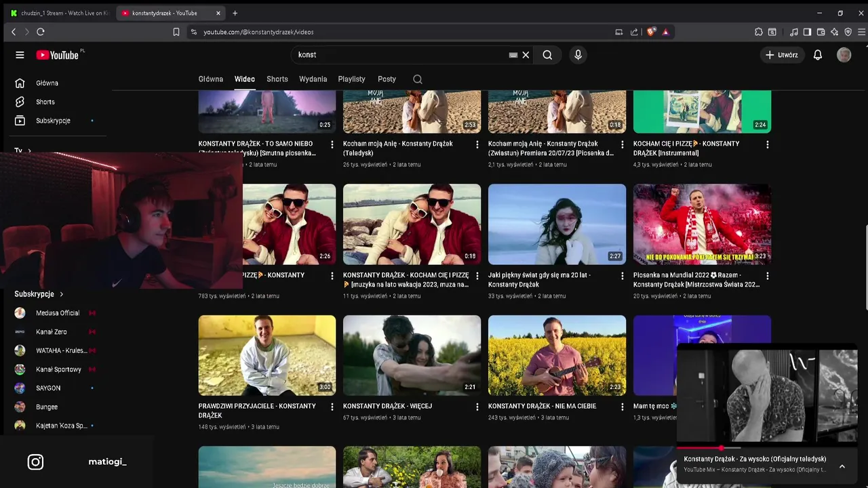Go back with the browser back arrow
Screen dimensions: 868x488
point(14,32)
